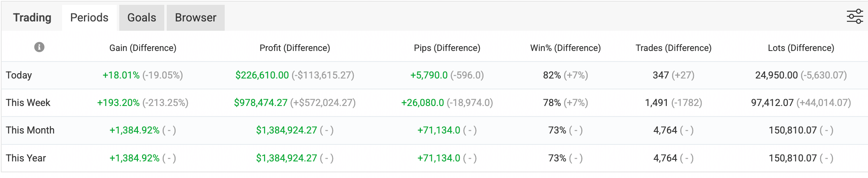Select the Today row label
The width and height of the screenshot is (868, 178).
click(x=19, y=75)
